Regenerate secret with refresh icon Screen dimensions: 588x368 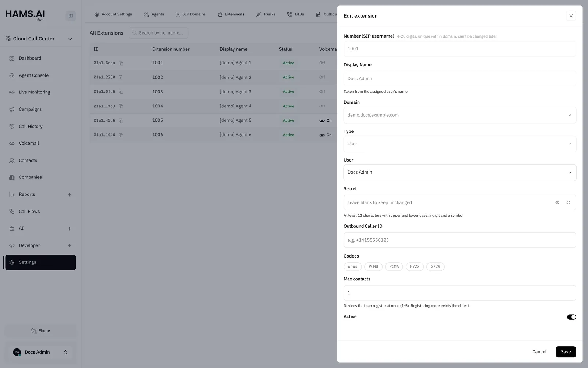point(568,202)
